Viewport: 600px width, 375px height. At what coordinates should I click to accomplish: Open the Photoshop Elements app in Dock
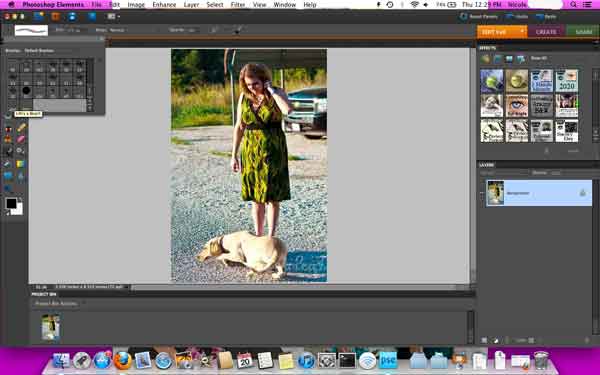coord(388,360)
